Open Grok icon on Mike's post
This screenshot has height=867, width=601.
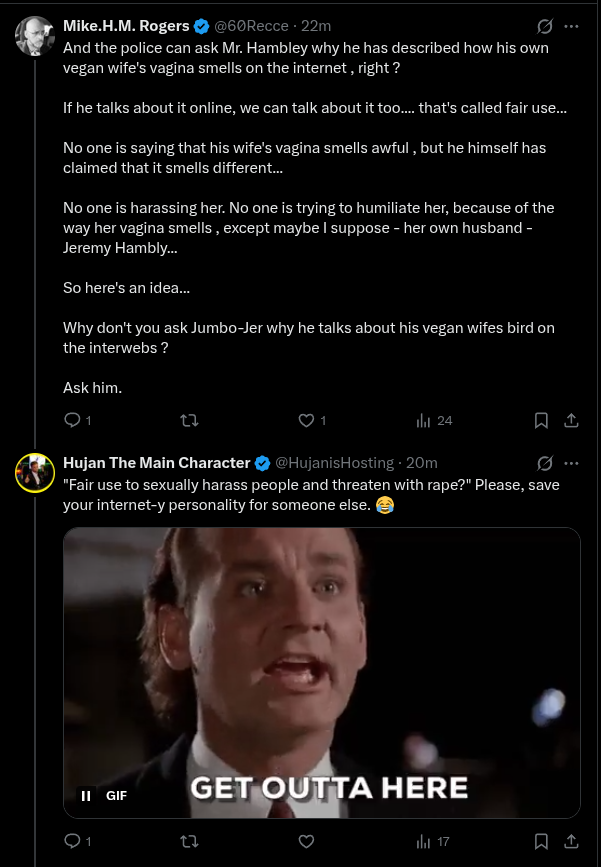tap(545, 26)
